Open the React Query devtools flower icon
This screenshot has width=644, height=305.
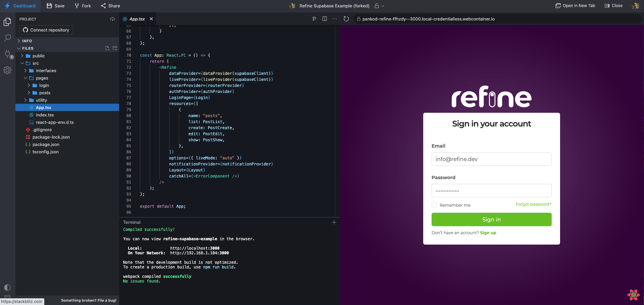click(634, 295)
